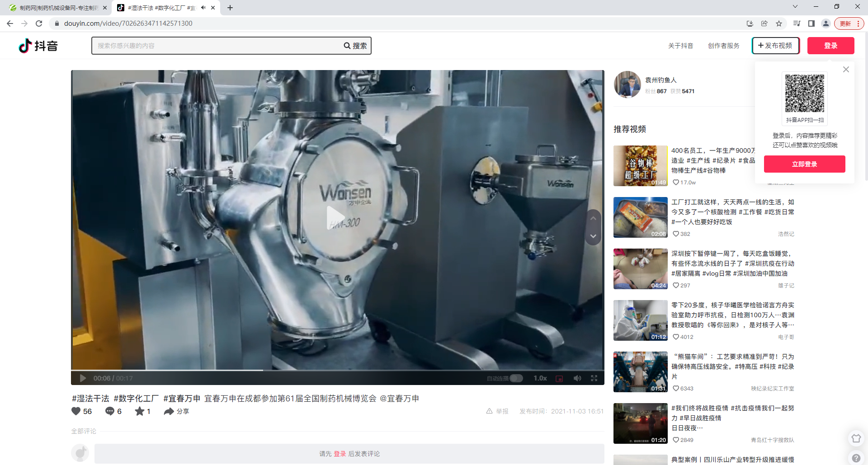Click the 电子哥 author name
868x465 pixels.
[x=786, y=337]
